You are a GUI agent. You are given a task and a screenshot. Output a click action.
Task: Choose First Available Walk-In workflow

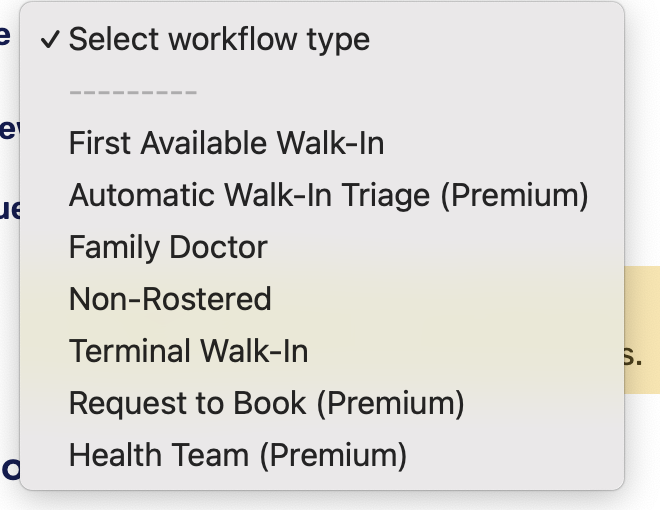coord(226,143)
